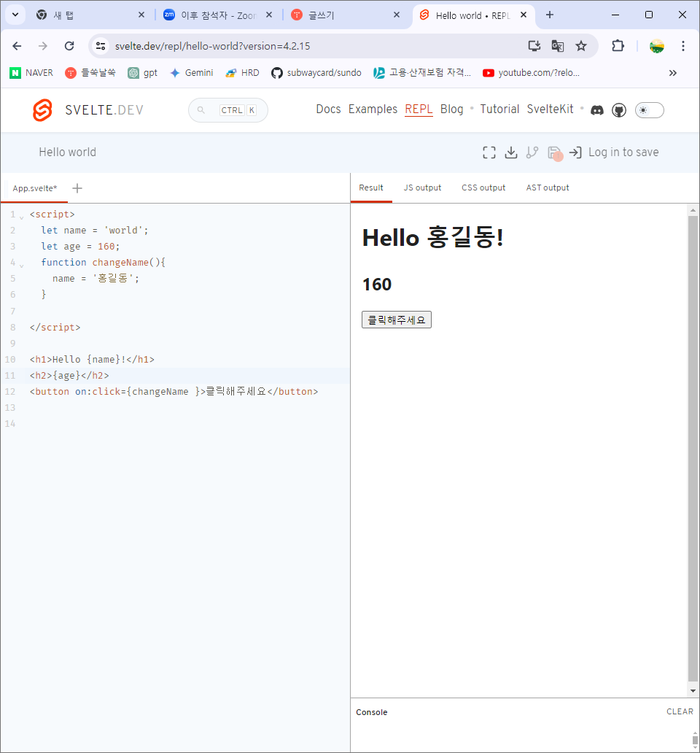Click the 'Hello 홍길동!' heading
700x753 pixels.
[433, 238]
